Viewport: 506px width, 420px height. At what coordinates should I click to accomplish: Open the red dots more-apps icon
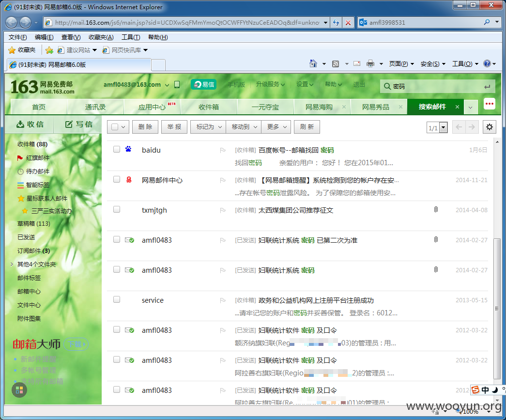[490, 104]
